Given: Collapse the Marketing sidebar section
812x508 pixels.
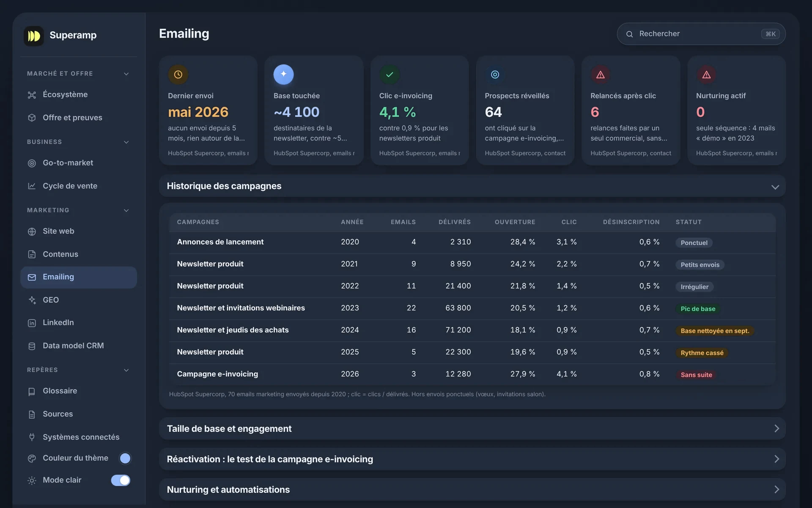Looking at the screenshot, I should 126,210.
